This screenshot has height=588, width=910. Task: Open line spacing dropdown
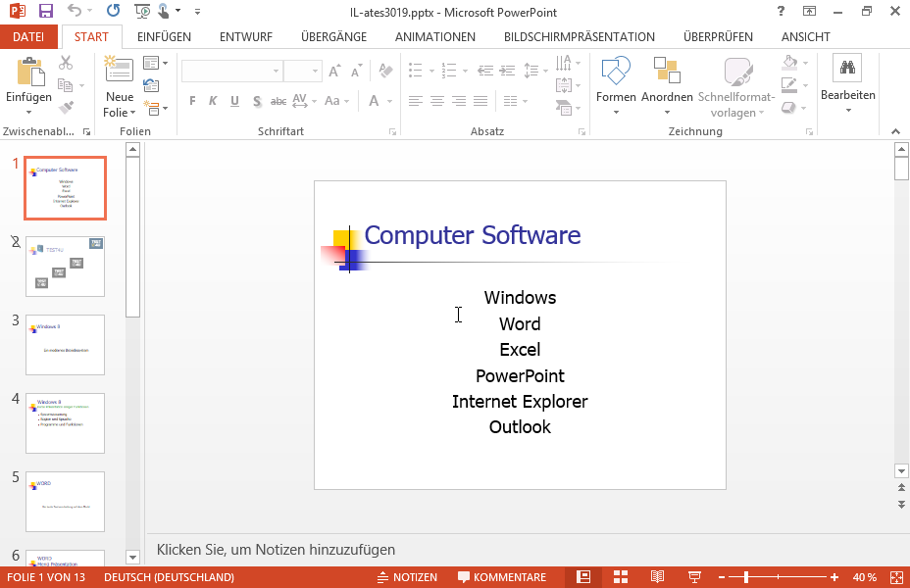pos(535,71)
